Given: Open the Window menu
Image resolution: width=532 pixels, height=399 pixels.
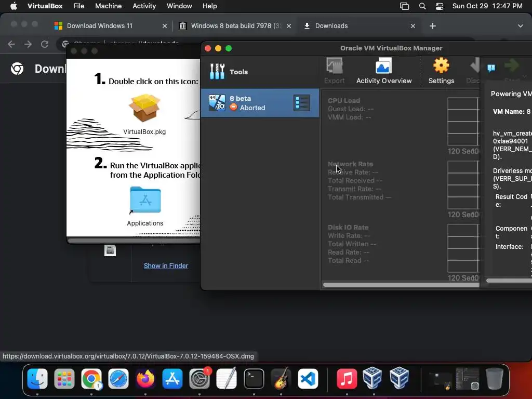Looking at the screenshot, I should [x=179, y=6].
